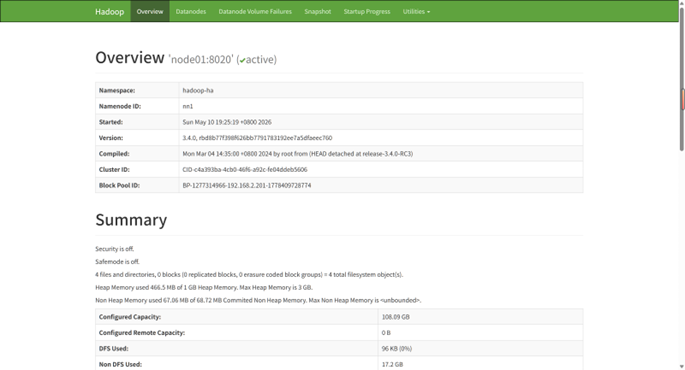Click the green active checkmark icon
Screen dimensions: 685x370
coord(242,60)
